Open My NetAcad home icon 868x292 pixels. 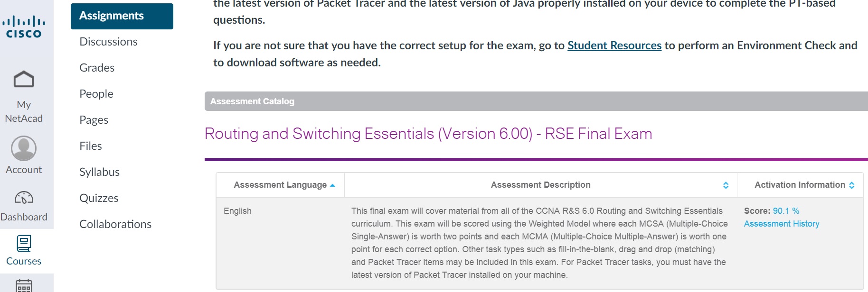point(24,79)
